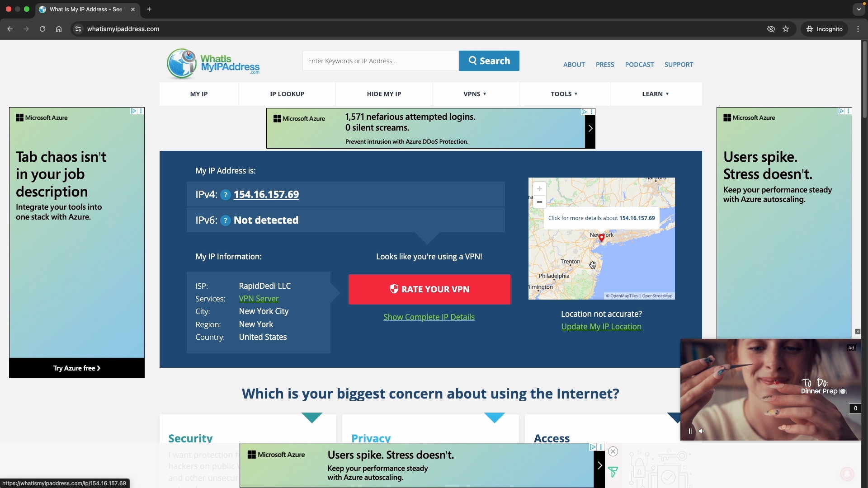Zoom out on the map
This screenshot has width=868, height=488.
click(539, 202)
